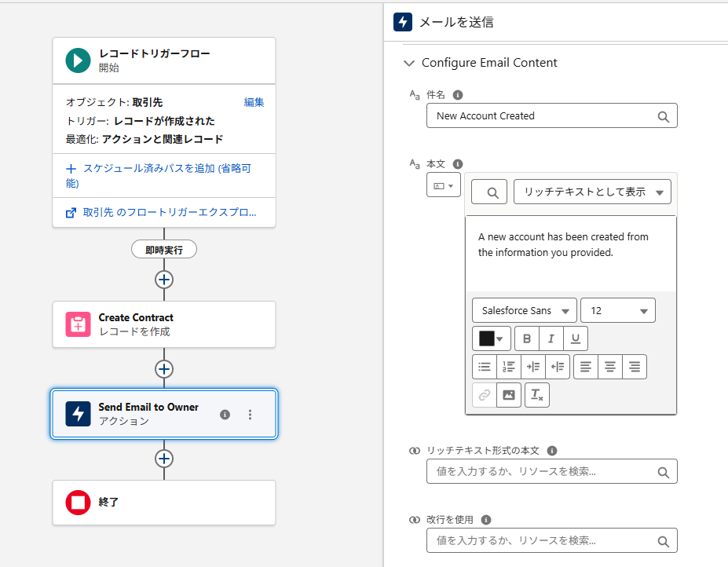Click the insert image icon

pyautogui.click(x=509, y=395)
